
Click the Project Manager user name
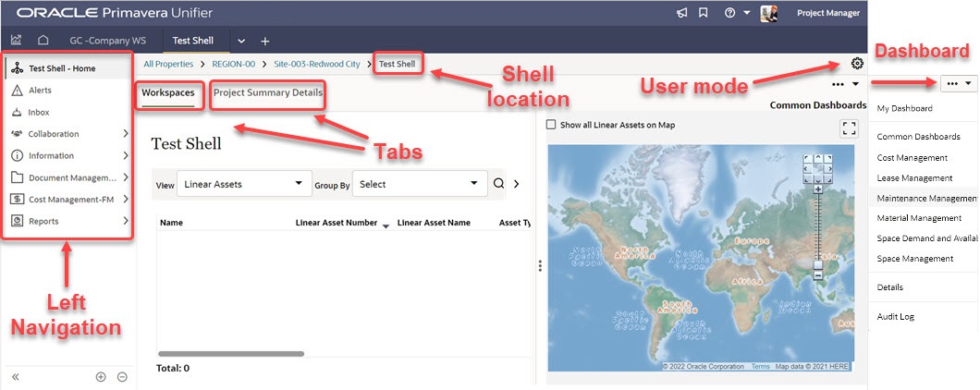coord(828,13)
